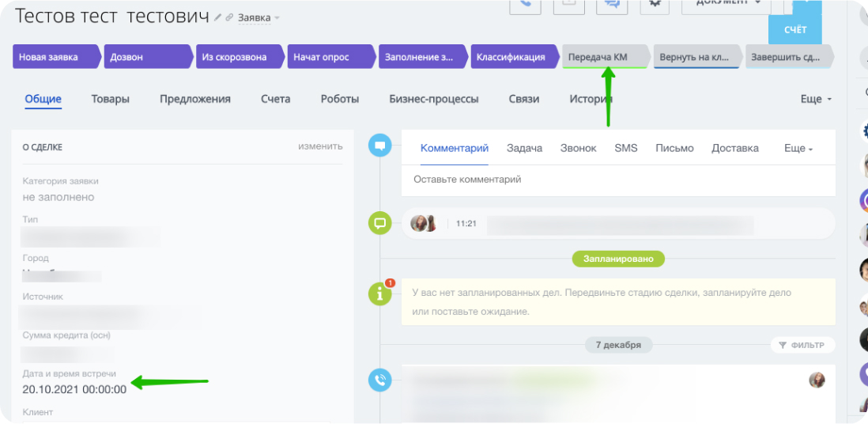Switch to the Товары tab
868x424 pixels.
[111, 99]
